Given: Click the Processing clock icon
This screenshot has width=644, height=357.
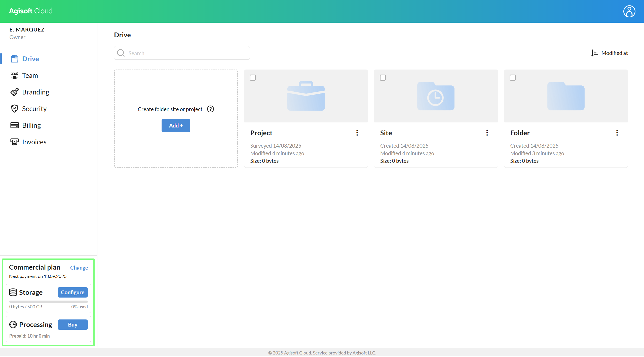Looking at the screenshot, I should [x=13, y=324].
